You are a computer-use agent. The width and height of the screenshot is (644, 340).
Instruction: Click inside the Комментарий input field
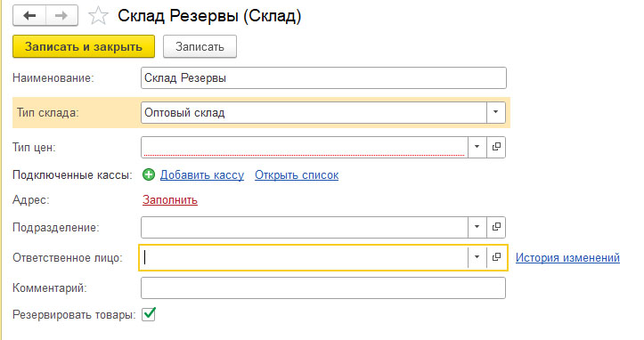pos(323,287)
